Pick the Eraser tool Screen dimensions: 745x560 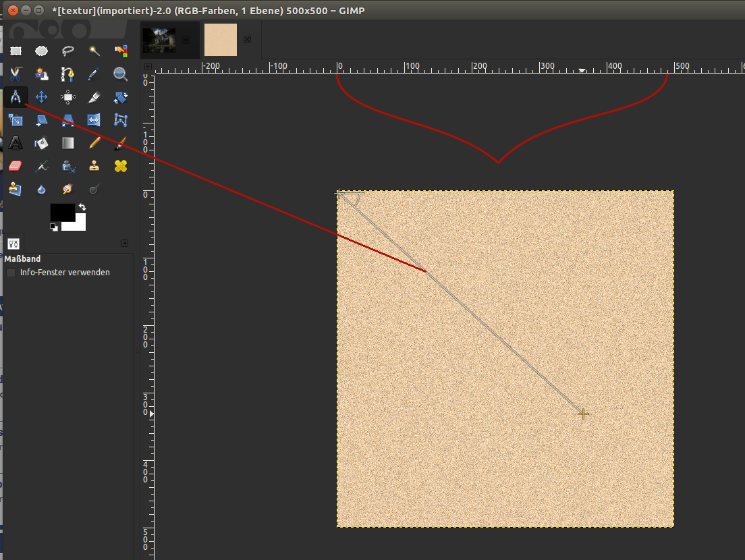click(x=16, y=166)
